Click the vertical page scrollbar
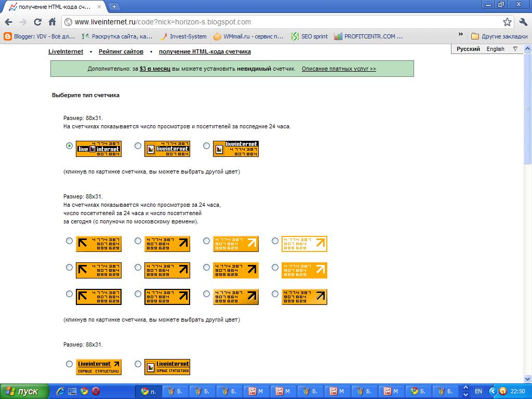Image resolution: width=532 pixels, height=399 pixels. click(x=527, y=109)
